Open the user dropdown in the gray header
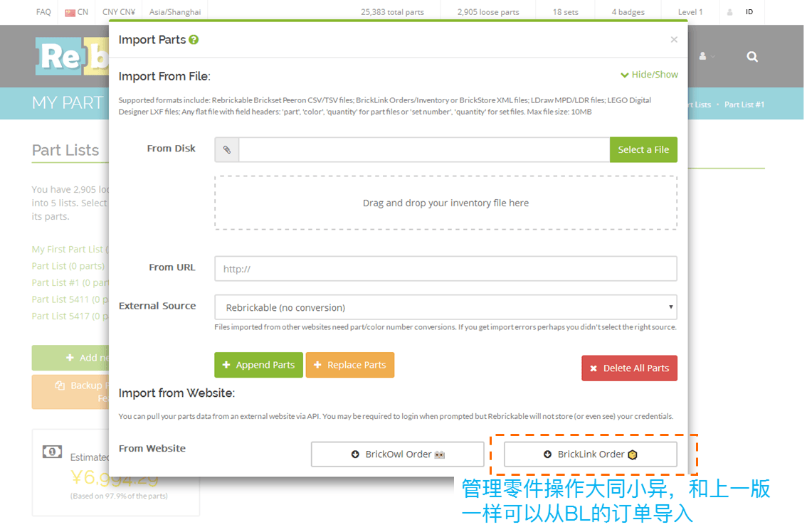Viewport: 807px width, 532px height. click(x=707, y=56)
